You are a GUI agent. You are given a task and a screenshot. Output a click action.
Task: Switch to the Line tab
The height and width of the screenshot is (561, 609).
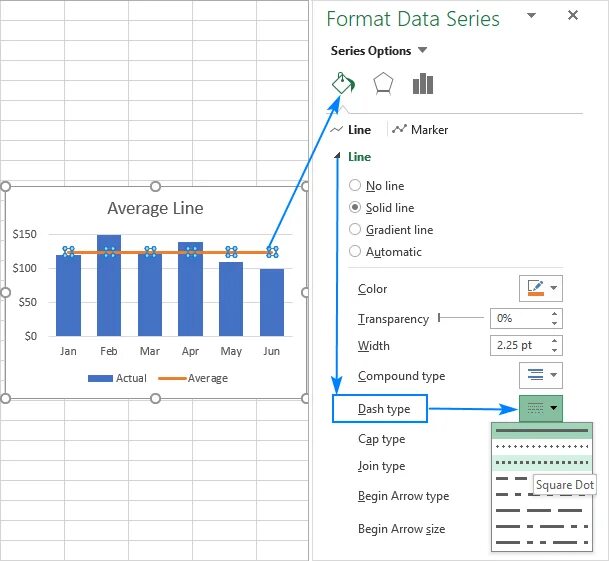point(351,130)
